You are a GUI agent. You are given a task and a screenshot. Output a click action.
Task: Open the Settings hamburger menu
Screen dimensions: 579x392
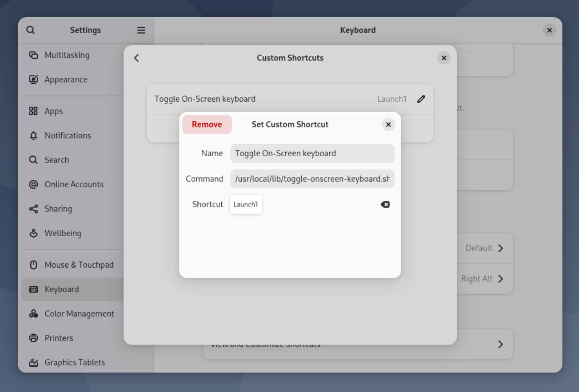tap(141, 30)
